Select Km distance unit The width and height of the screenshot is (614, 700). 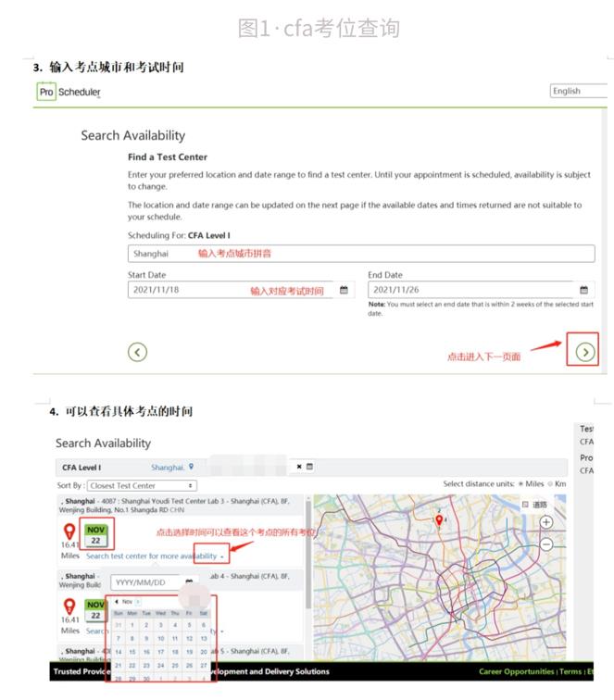click(550, 484)
